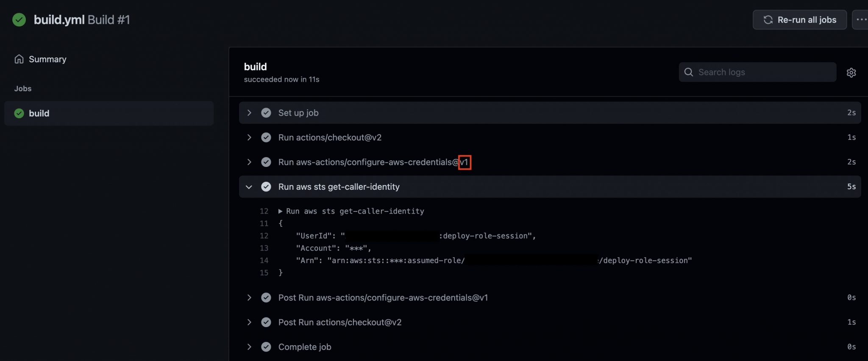This screenshot has width=868, height=361.
Task: Select the build job under Jobs
Action: (39, 113)
